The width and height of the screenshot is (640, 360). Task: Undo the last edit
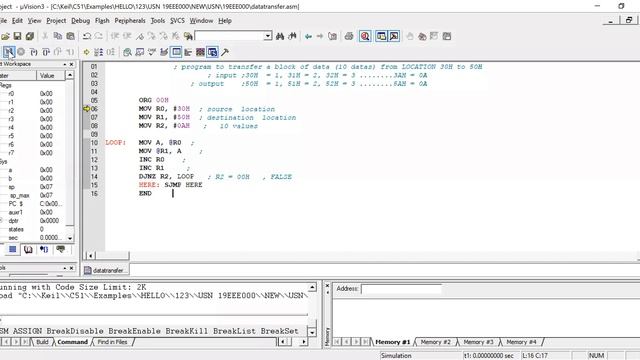pos(87,36)
